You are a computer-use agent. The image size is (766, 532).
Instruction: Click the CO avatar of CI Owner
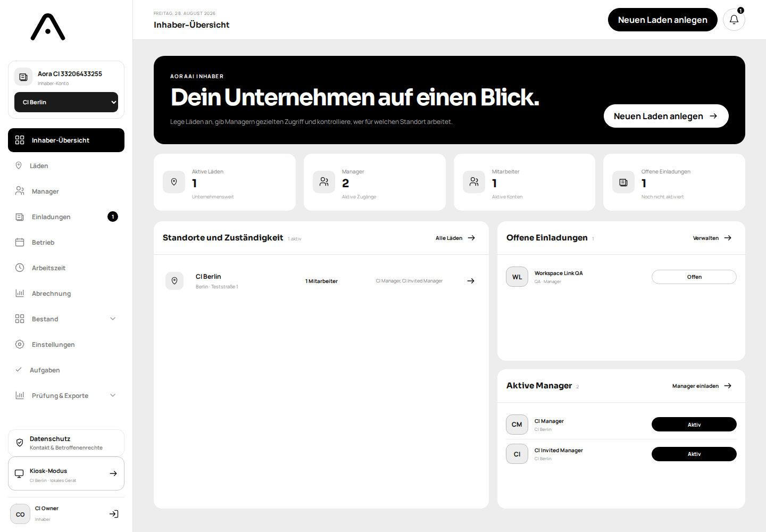(x=20, y=514)
